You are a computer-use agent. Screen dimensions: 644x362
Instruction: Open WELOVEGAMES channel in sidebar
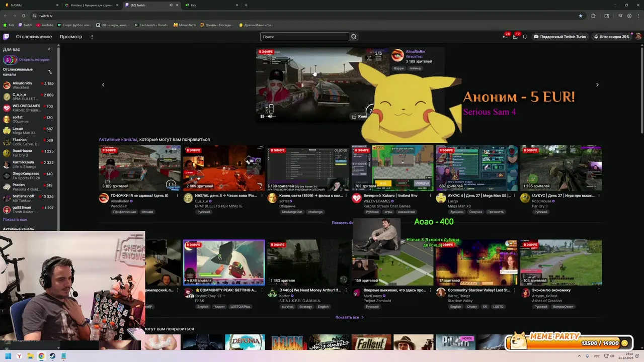(28, 108)
